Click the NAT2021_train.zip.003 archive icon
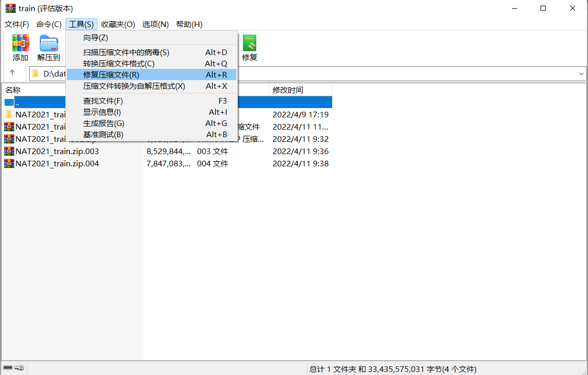This screenshot has width=588, height=375. pos(8,151)
